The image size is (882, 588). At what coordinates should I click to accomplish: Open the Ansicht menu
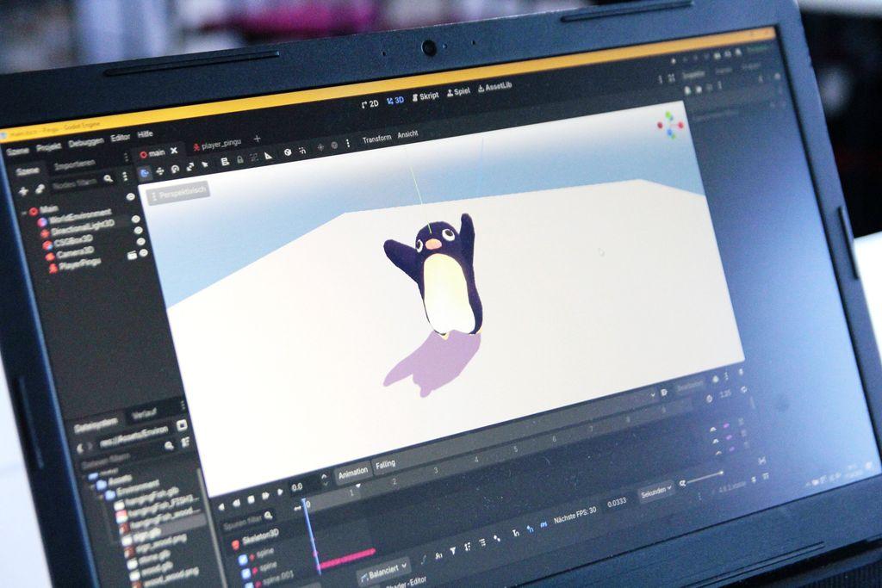pyautogui.click(x=407, y=134)
